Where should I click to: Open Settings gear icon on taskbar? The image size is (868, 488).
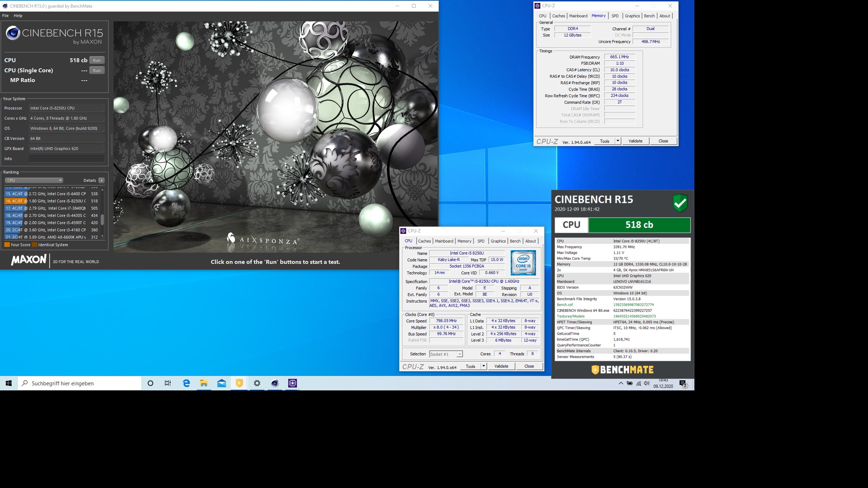257,383
